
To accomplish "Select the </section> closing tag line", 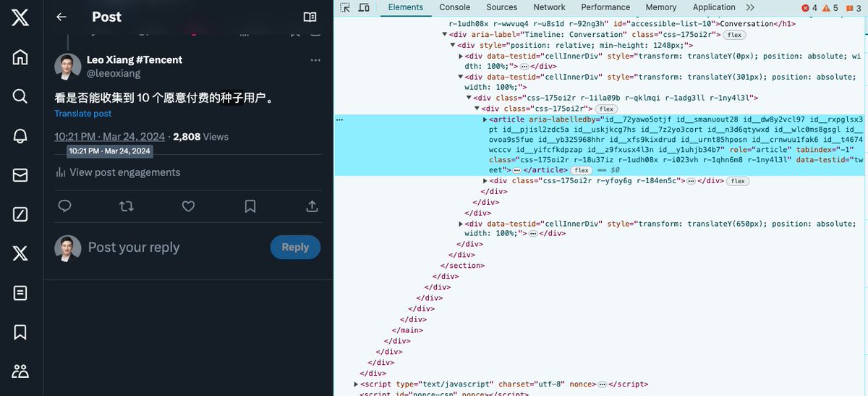I will (x=463, y=266).
